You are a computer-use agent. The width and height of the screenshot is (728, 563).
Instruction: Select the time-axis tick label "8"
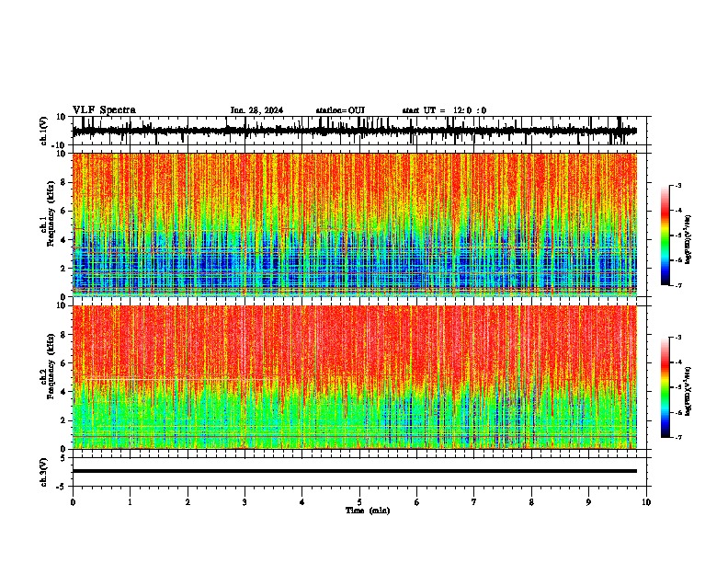click(531, 502)
